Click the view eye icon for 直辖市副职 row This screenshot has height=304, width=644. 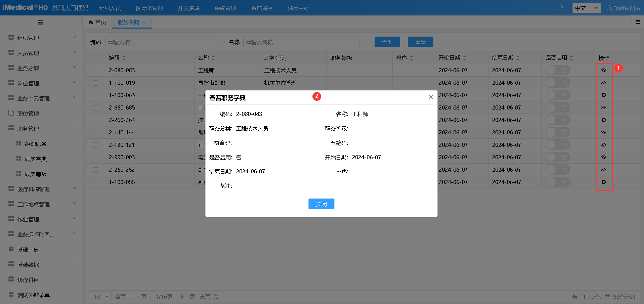tap(603, 83)
